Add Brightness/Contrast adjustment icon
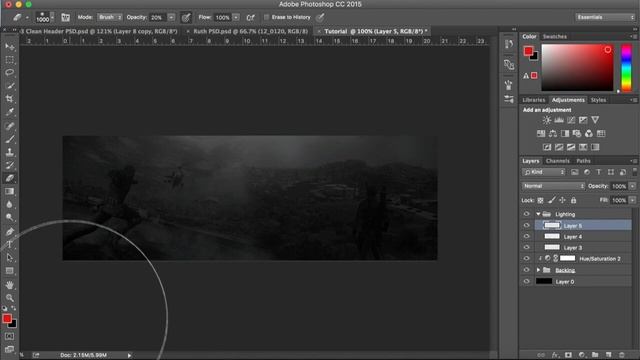 click(547, 120)
